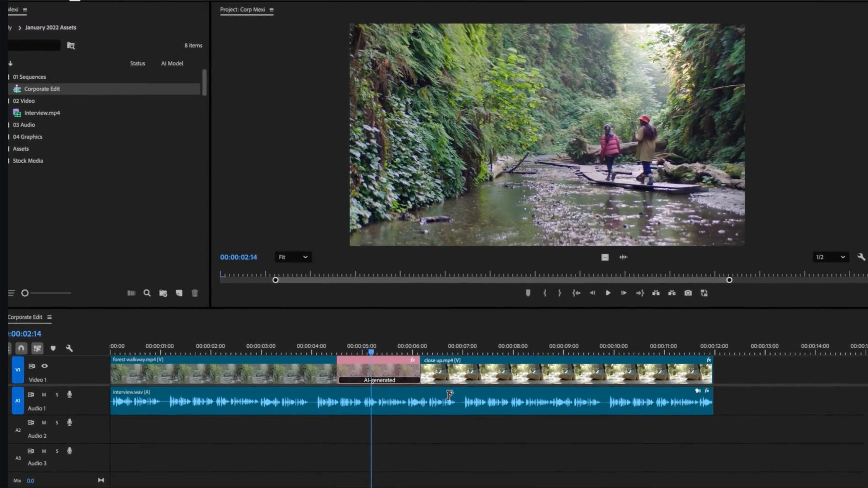Solo Audio 3 track

coord(57,451)
